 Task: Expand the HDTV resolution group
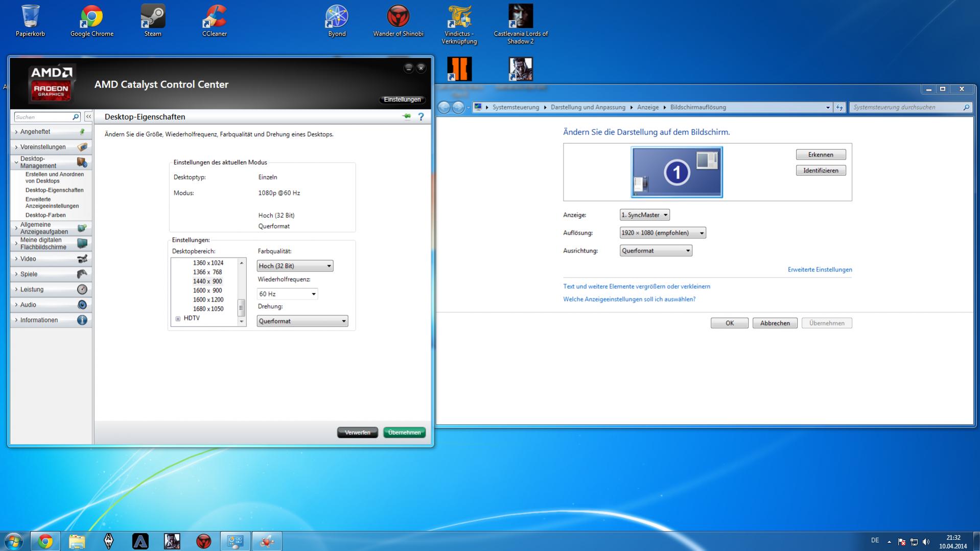point(178,318)
